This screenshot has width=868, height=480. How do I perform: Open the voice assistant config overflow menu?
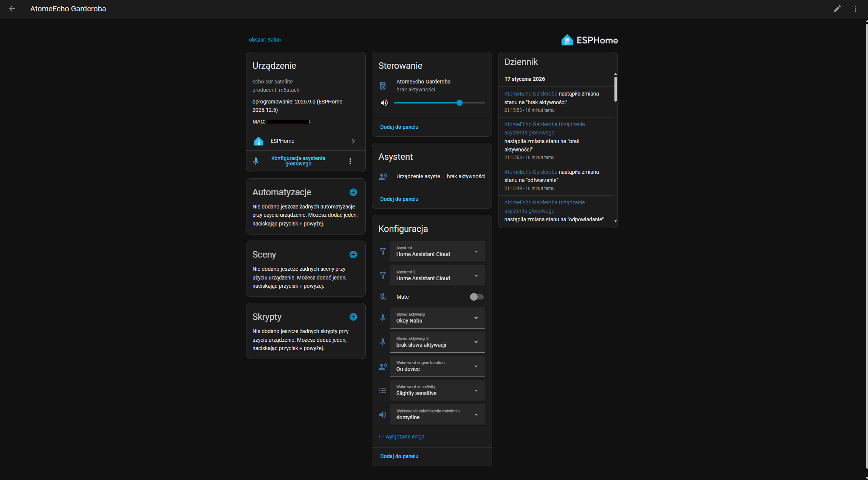350,161
